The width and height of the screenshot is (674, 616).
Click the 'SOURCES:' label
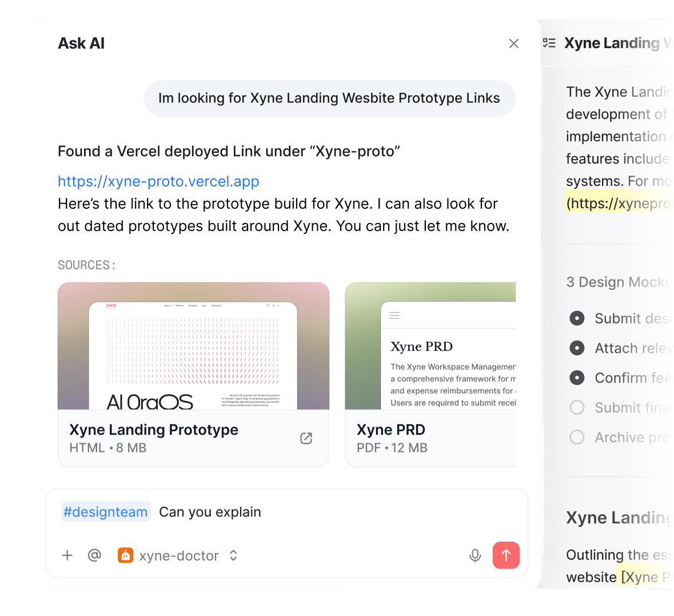(x=87, y=265)
